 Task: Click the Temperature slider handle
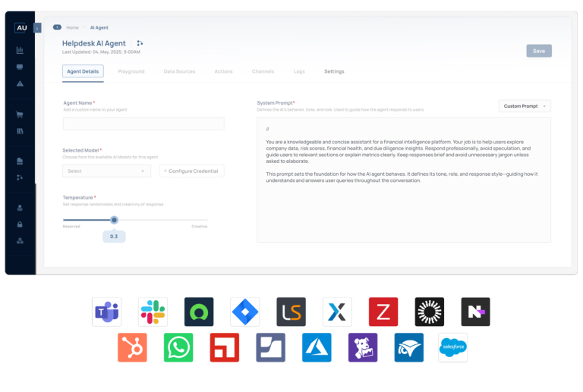tap(114, 220)
